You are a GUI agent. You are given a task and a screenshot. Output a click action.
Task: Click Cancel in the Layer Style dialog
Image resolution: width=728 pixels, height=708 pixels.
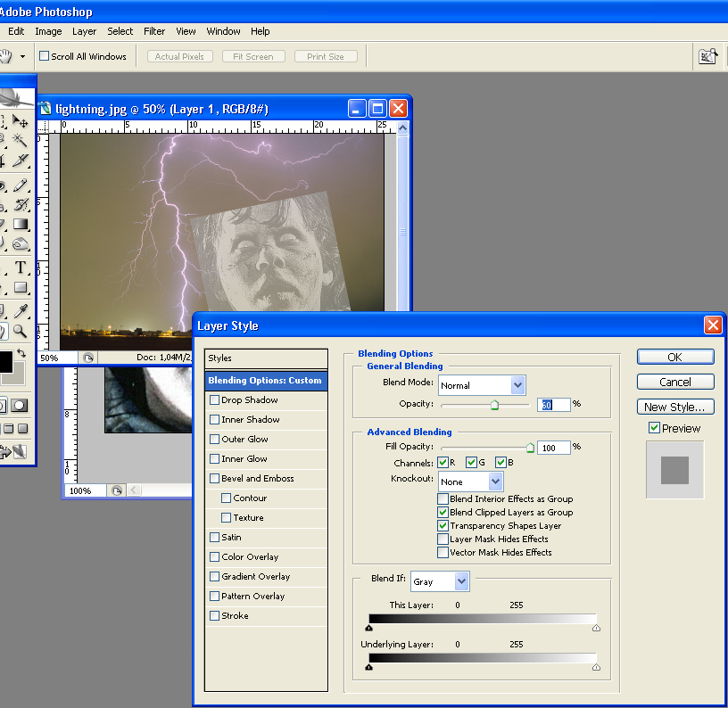(675, 382)
